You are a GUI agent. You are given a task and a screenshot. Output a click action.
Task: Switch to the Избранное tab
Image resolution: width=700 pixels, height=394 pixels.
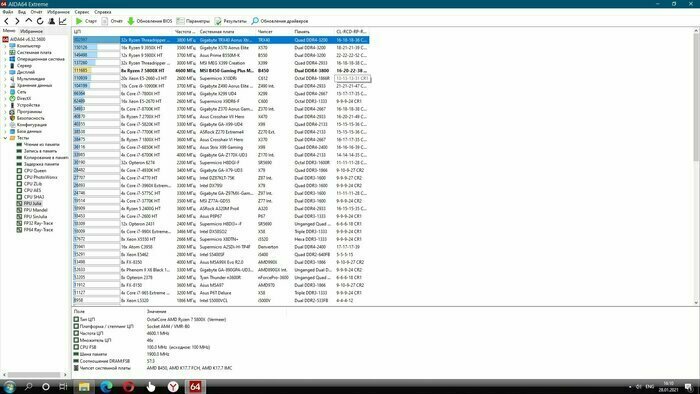31,31
